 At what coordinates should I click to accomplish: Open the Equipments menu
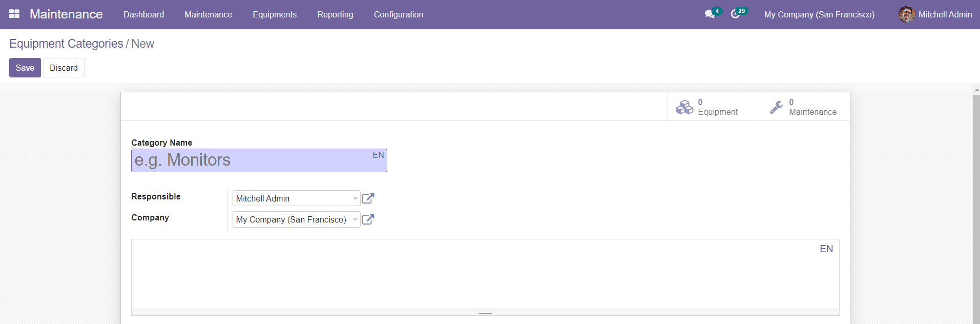(274, 14)
